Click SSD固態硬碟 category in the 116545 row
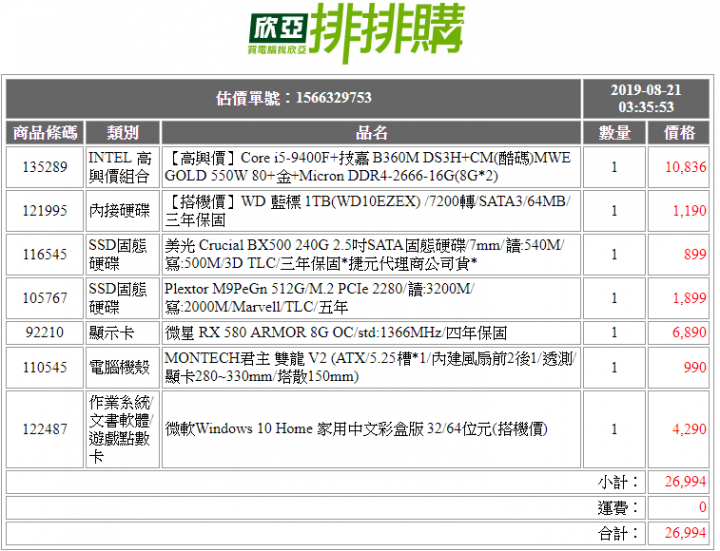The width and height of the screenshot is (720, 551). click(118, 254)
